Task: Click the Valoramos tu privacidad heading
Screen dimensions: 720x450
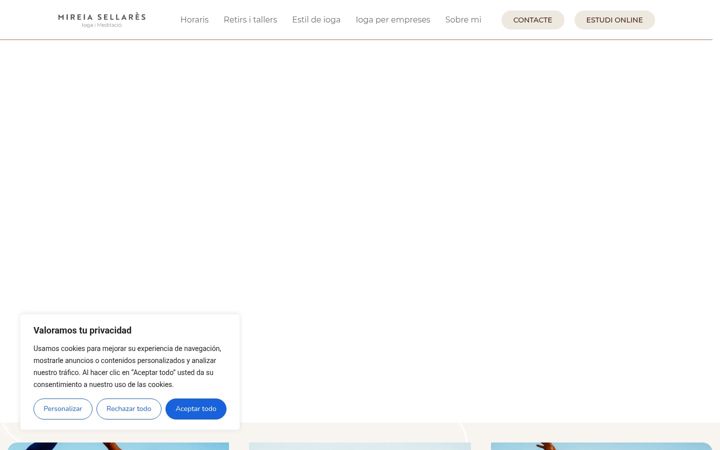Action: 83,330
